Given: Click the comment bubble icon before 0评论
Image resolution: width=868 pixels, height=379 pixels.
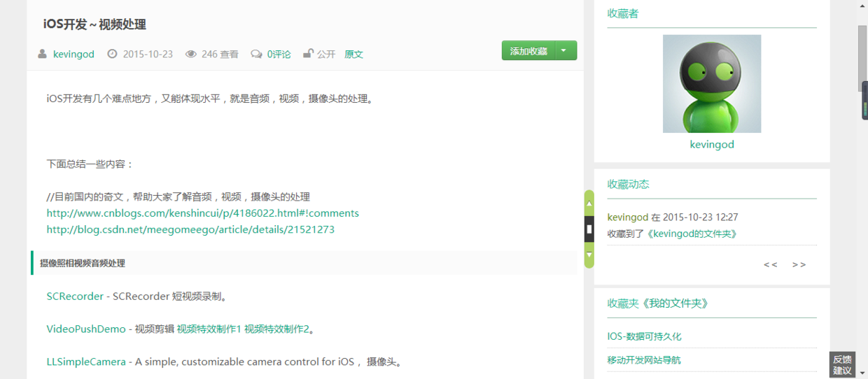Looking at the screenshot, I should tap(257, 54).
